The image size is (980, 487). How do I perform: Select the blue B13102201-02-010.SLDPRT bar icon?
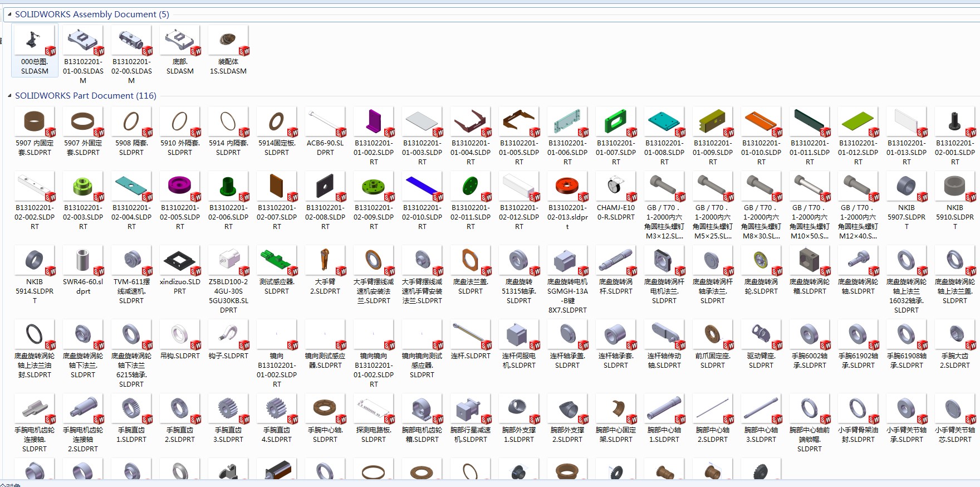tap(422, 186)
